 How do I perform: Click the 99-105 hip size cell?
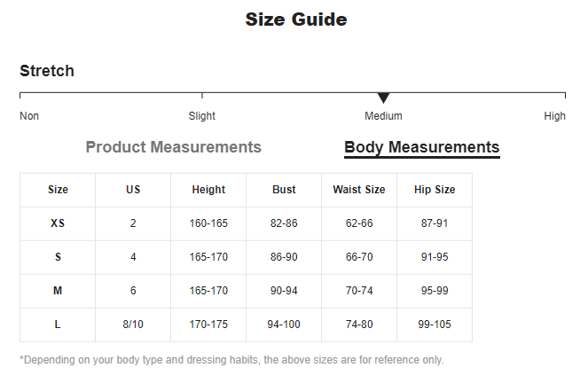(x=435, y=325)
